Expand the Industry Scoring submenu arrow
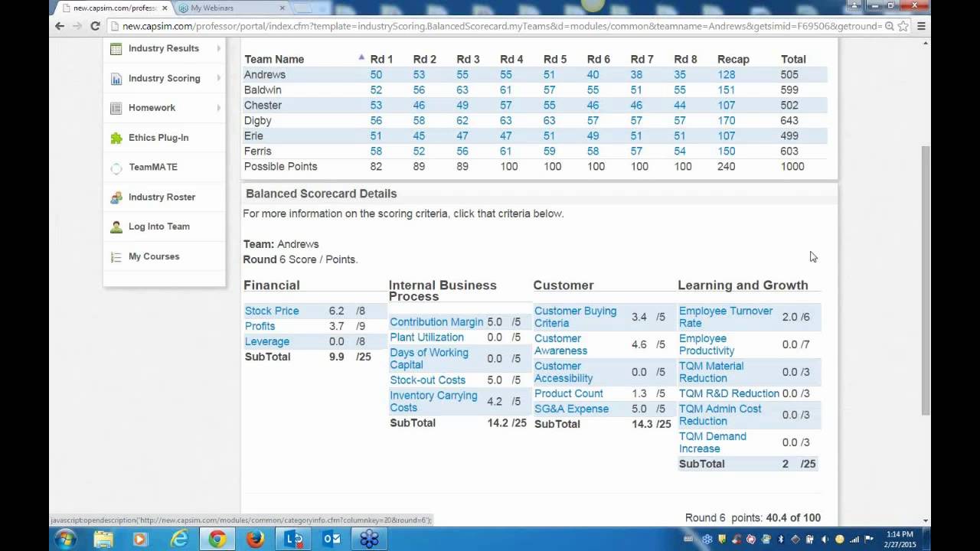The image size is (980, 551). [x=218, y=78]
